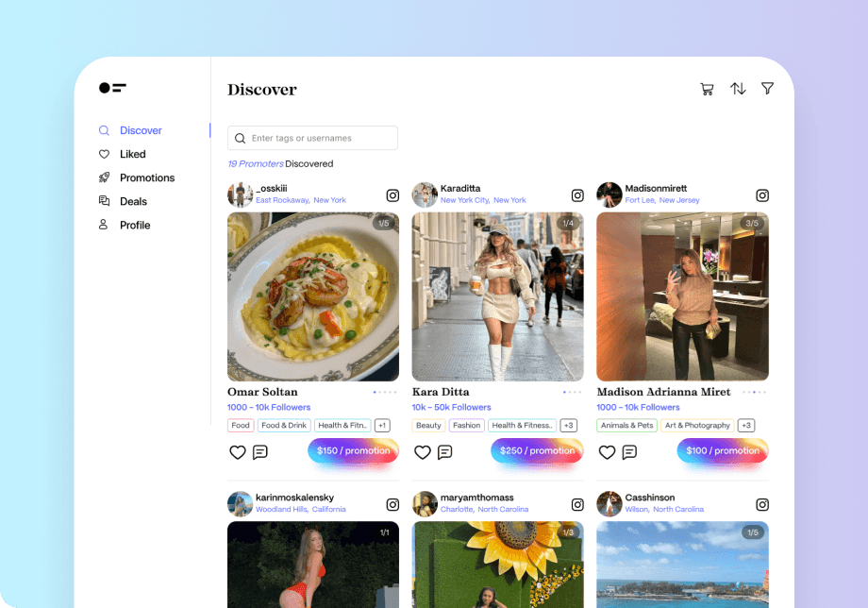Like Kara Ditta with heart icon
Screen dimensions: 868x608
pos(423,452)
